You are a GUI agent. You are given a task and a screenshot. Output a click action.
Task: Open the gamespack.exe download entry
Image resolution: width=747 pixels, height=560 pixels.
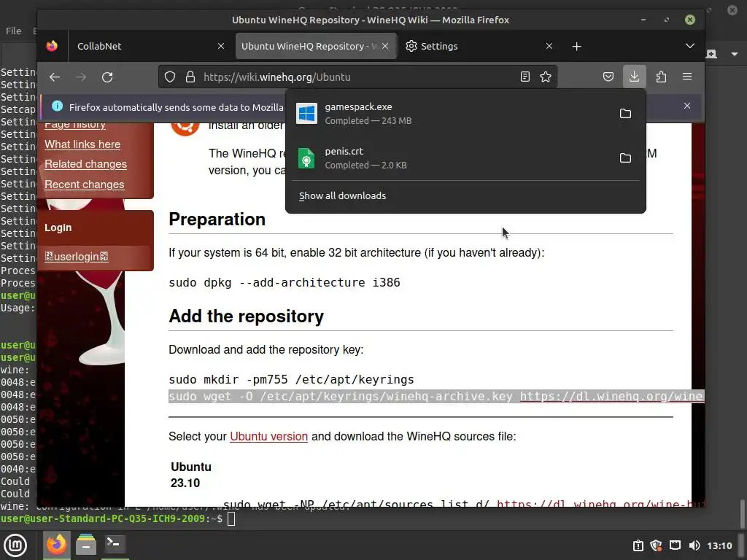point(450,113)
